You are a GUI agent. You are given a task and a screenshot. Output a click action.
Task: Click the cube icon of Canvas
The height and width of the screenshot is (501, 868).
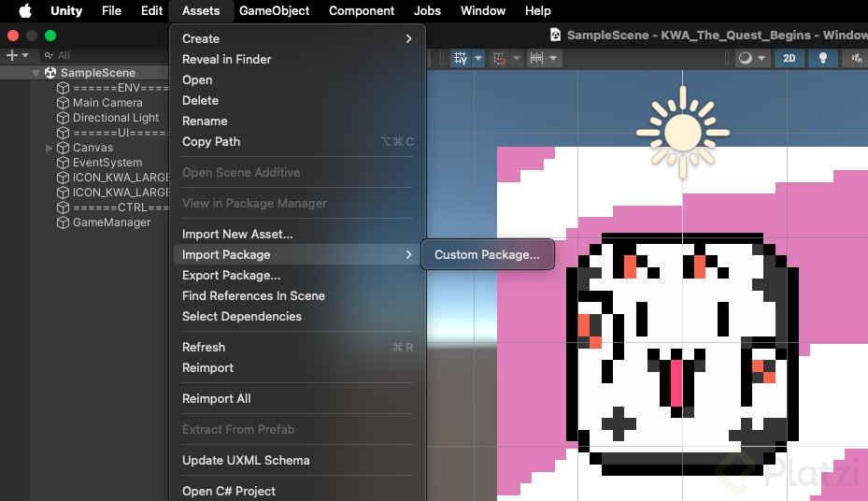[64, 148]
